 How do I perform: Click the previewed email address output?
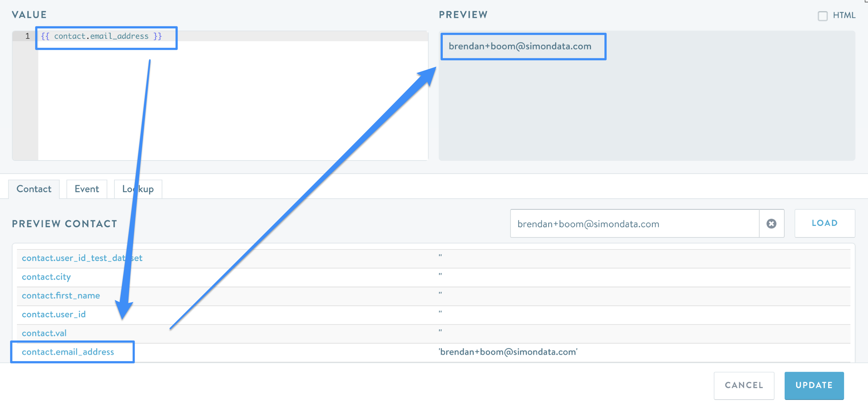520,46
